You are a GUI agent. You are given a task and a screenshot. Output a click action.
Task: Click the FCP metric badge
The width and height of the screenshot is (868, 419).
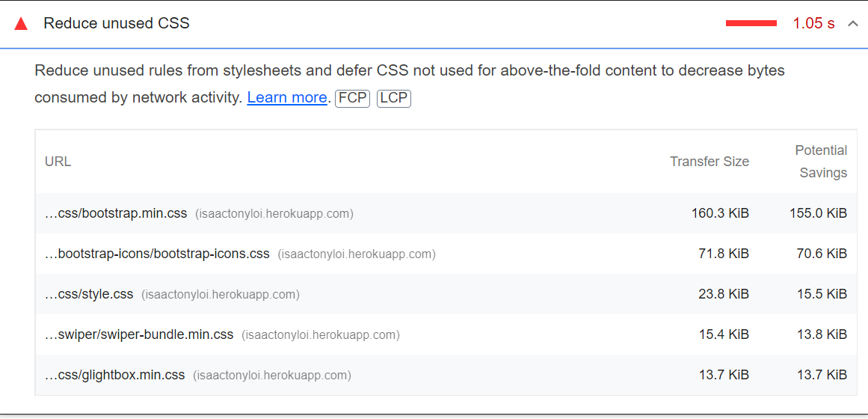[352, 98]
